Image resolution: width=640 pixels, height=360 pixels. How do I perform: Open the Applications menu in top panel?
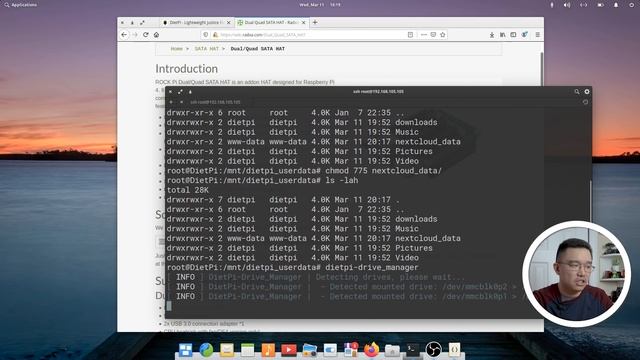point(20,5)
